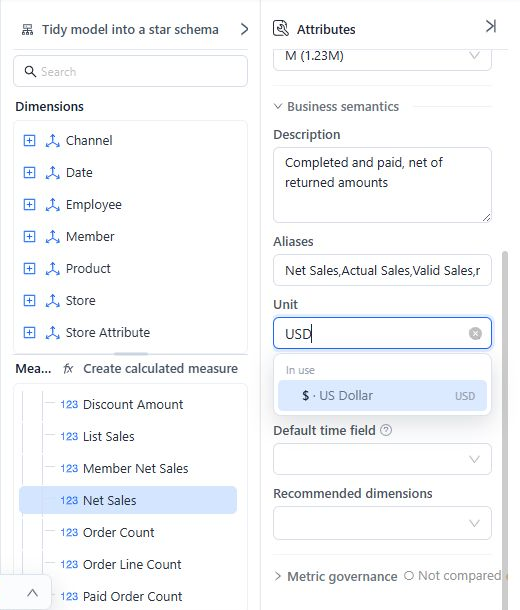Expand the Date dimension tree node
Screen dimensions: 520x610
click(x=29, y=172)
